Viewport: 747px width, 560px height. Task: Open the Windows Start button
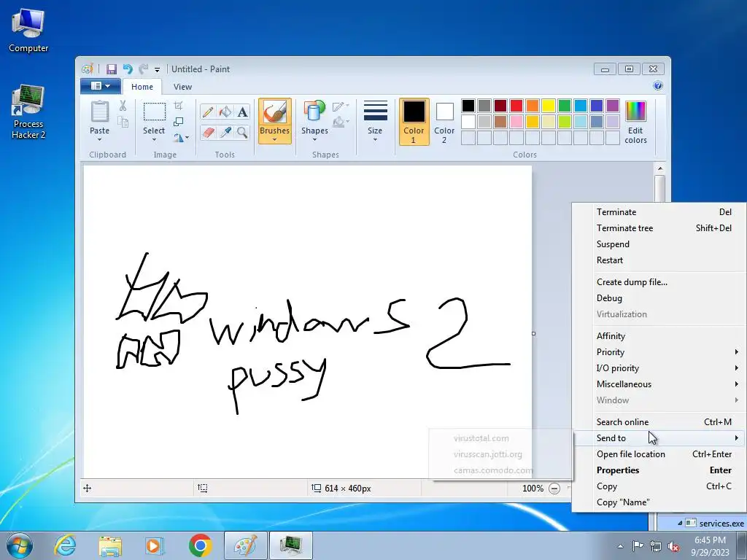(x=20, y=545)
